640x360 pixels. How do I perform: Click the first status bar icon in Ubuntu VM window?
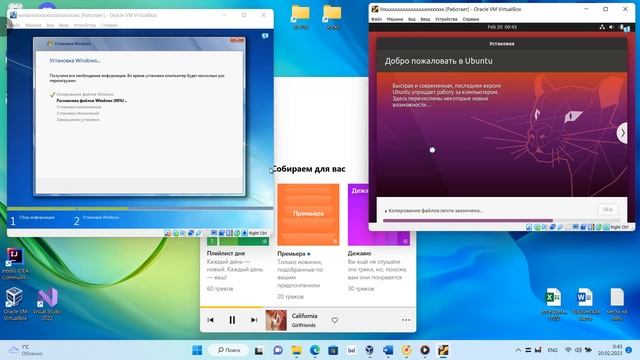[529, 227]
